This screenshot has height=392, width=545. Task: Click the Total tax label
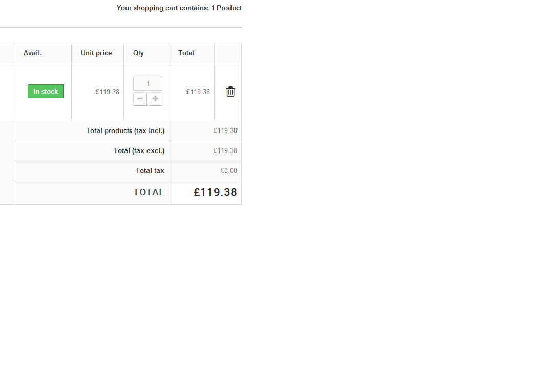(150, 170)
